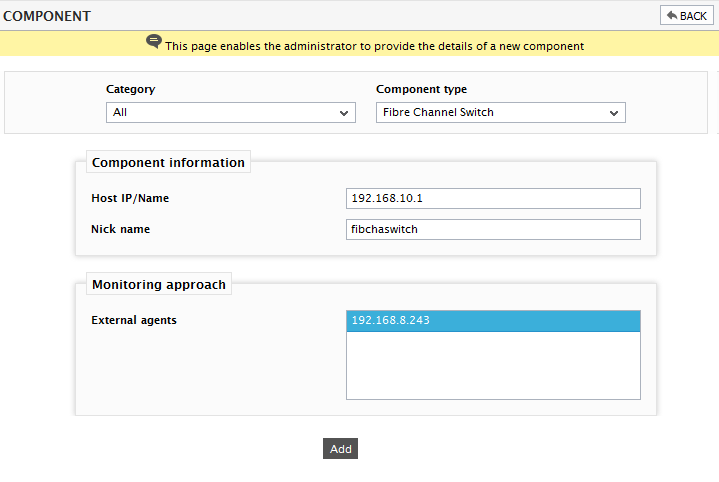Click the Host IP/Name input field
The height and width of the screenshot is (482, 719).
[x=493, y=198]
